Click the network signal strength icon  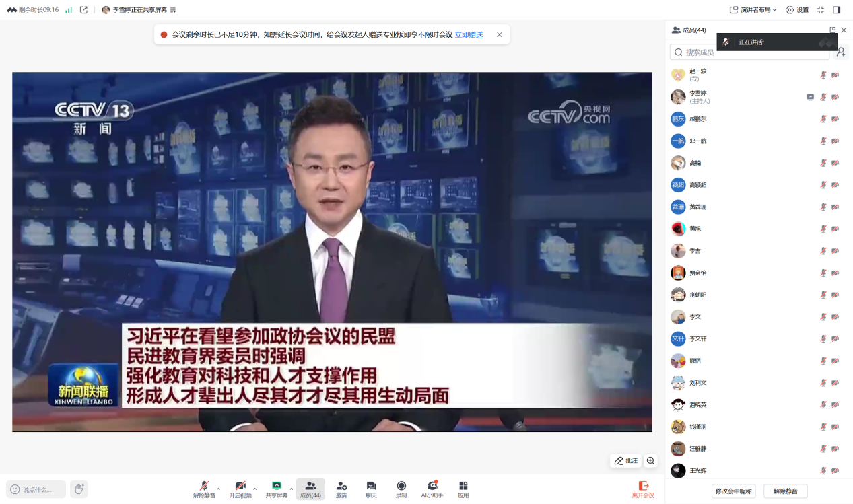(x=69, y=10)
